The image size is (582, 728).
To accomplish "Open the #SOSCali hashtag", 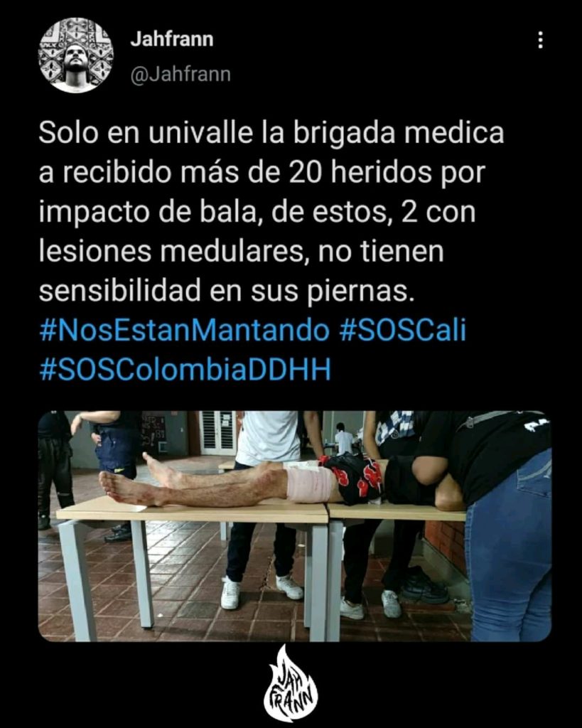I will (x=403, y=331).
